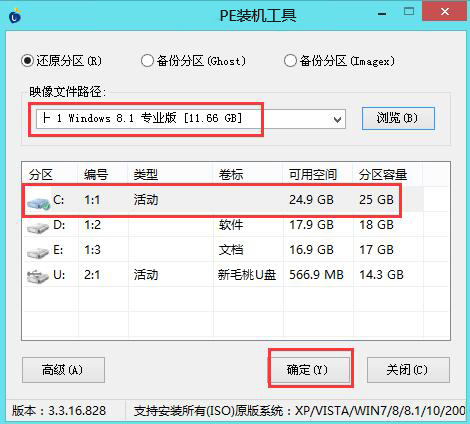470x424 pixels.
Task: Open the Windows 8.1 专业版 combo box
Action: click(191, 119)
